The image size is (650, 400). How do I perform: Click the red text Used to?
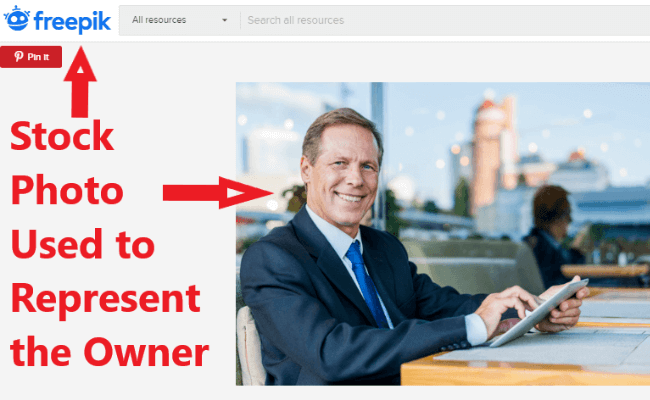pos(83,244)
